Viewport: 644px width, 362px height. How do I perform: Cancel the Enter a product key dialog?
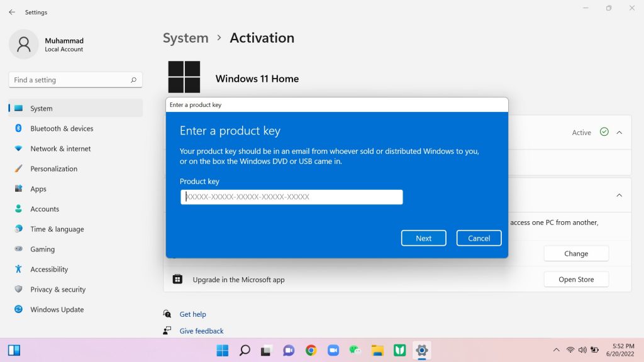pos(479,238)
